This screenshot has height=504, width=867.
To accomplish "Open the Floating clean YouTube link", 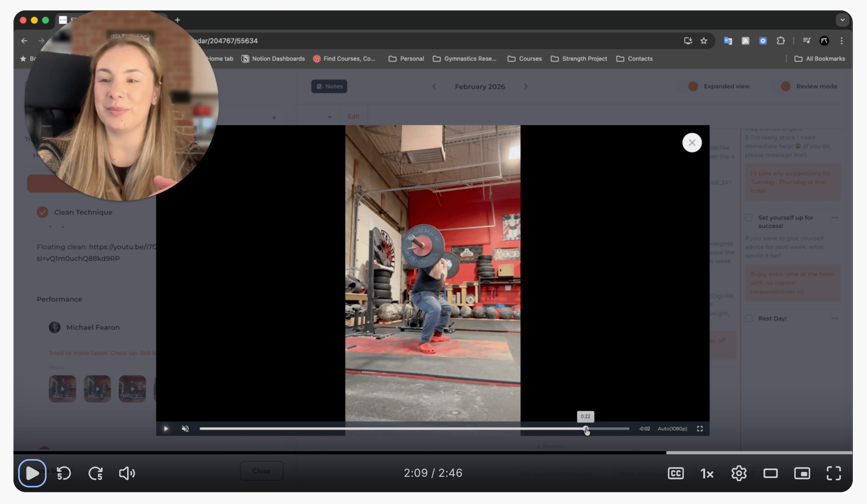I will pos(123,247).
